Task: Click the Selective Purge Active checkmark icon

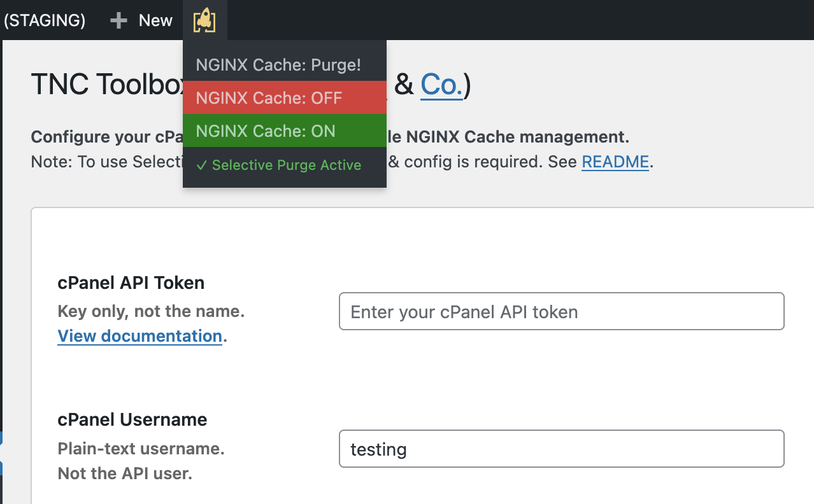Action: pyautogui.click(x=201, y=165)
